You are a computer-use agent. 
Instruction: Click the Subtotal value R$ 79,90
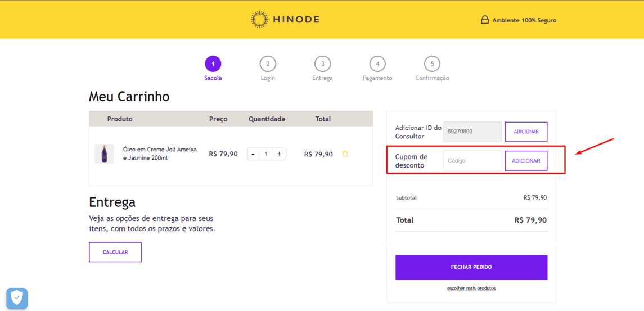coord(535,197)
